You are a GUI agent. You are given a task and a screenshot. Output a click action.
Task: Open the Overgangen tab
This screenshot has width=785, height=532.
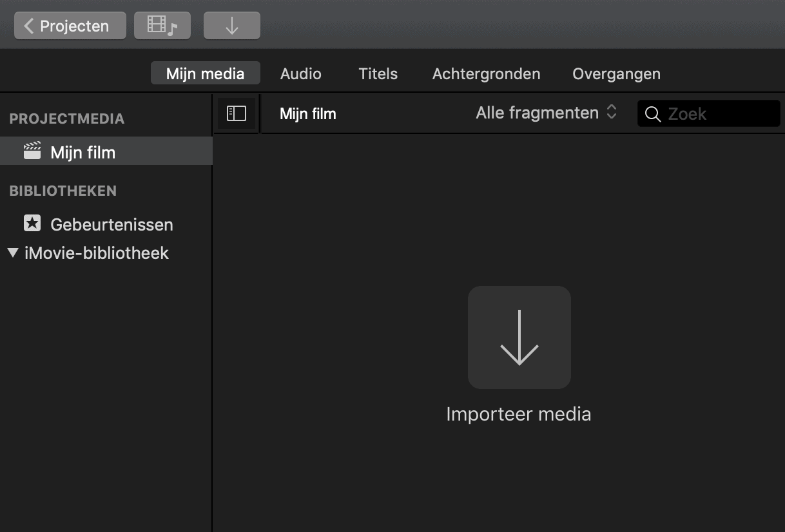coord(617,73)
